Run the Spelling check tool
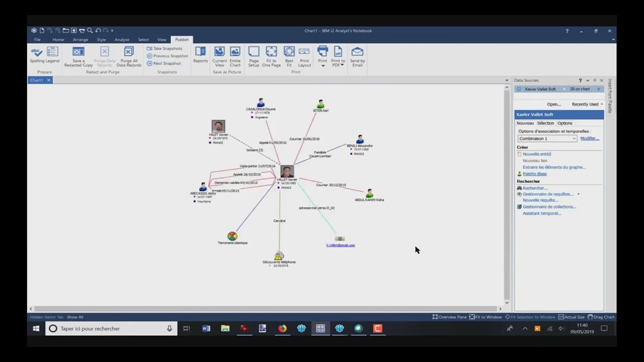 pyautogui.click(x=37, y=54)
